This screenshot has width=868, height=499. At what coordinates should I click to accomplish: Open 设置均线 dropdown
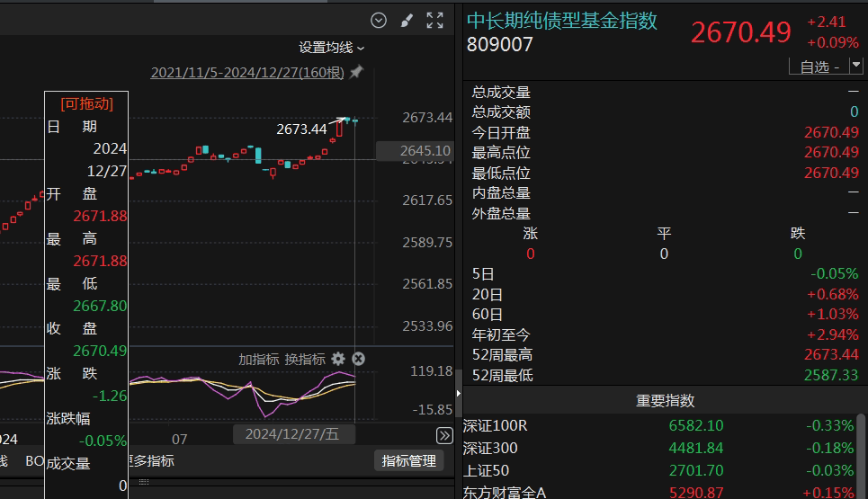tap(332, 48)
